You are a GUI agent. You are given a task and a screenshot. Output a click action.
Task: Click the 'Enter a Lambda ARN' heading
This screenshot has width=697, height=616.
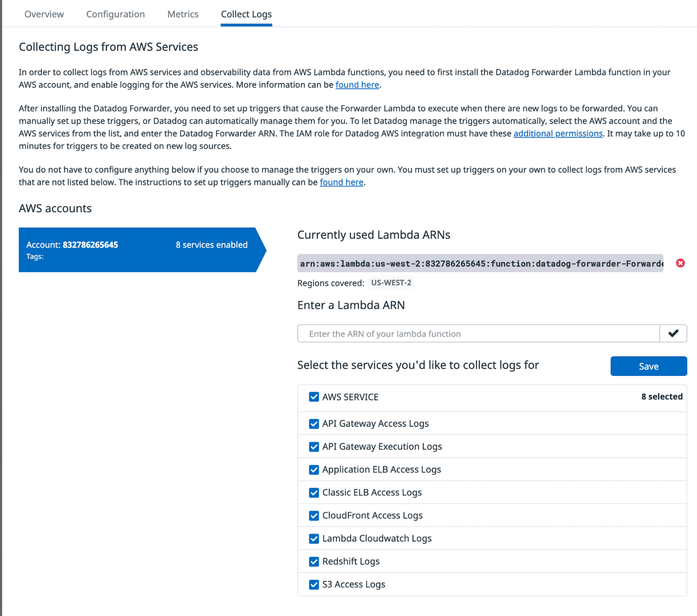351,305
